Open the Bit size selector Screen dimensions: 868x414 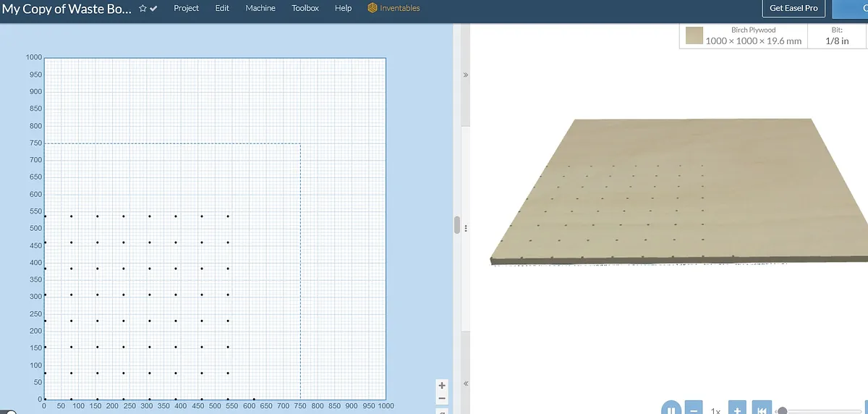point(836,35)
